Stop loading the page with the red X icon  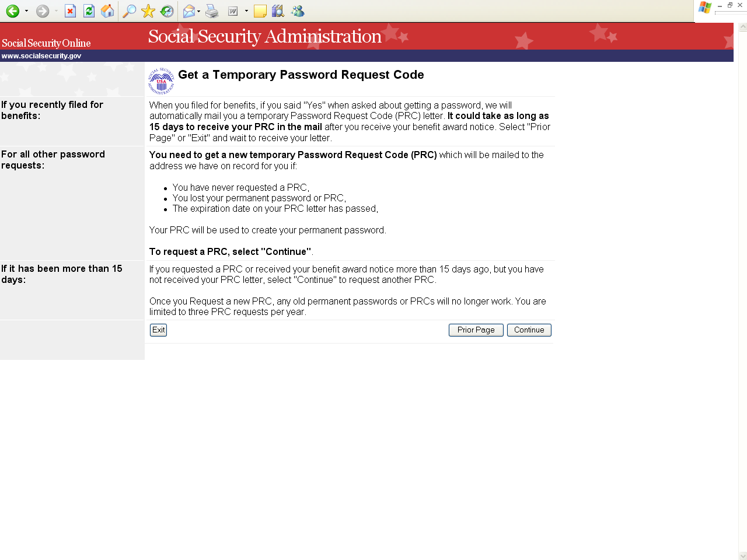click(x=70, y=11)
